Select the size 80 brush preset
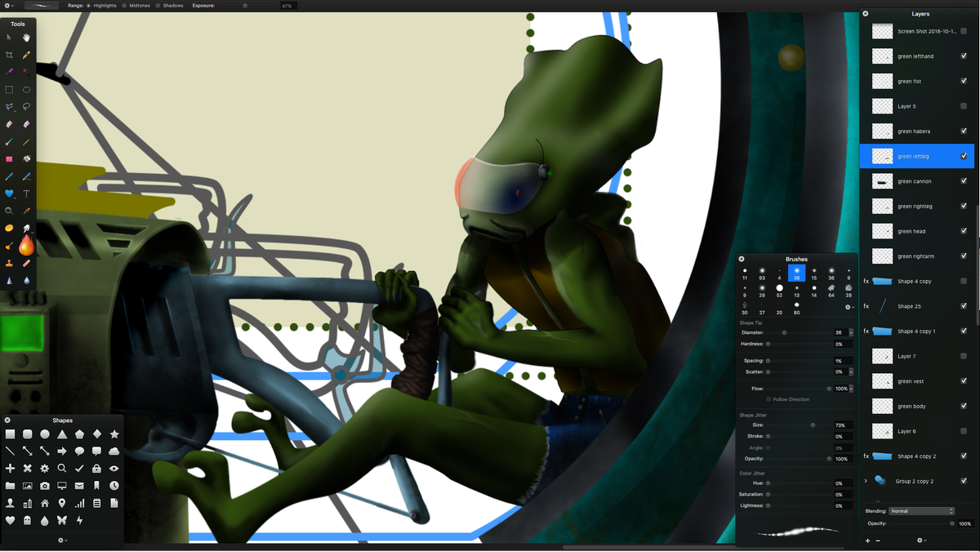Viewport: 980px width, 552px height. (796, 308)
